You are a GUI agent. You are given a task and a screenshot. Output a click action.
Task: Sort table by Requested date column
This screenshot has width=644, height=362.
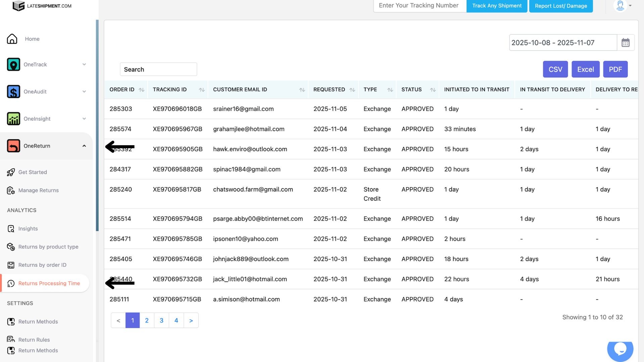[352, 90]
